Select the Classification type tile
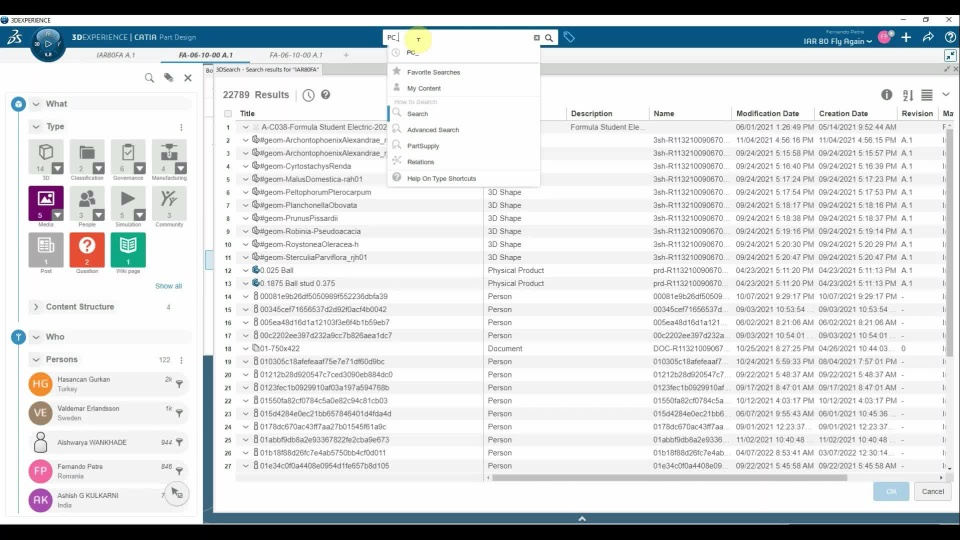The height and width of the screenshot is (540, 960). pos(87,157)
